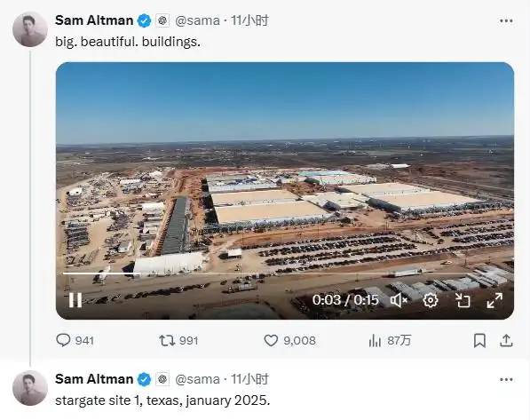Like the tweet with 9,008 likes
The image size is (530, 420).
coord(271,340)
